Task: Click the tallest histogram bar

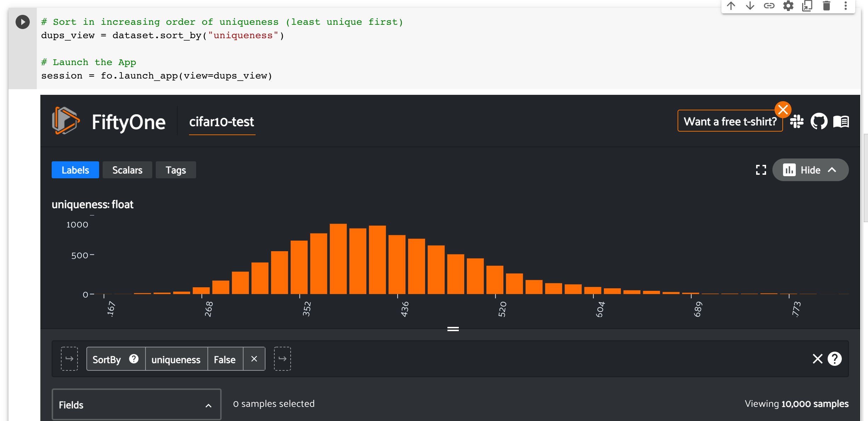Action: [x=338, y=259]
